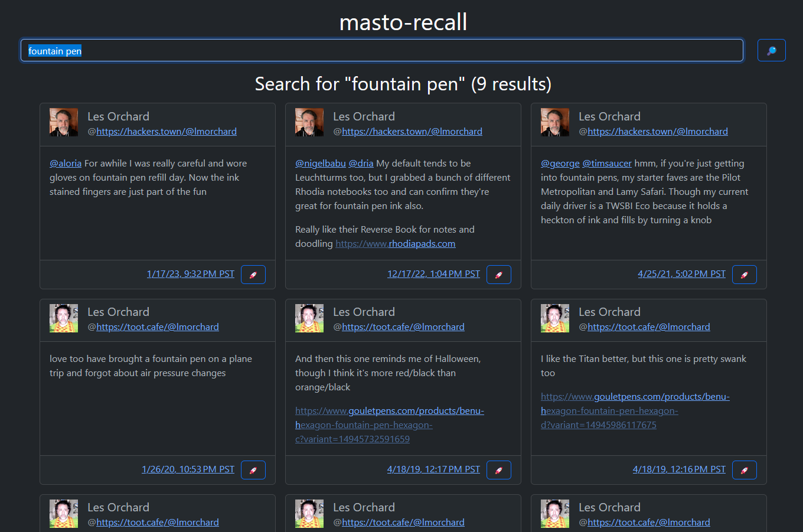Click avatar thumbnail on the @george reply card
803x532 pixels.
pos(555,123)
